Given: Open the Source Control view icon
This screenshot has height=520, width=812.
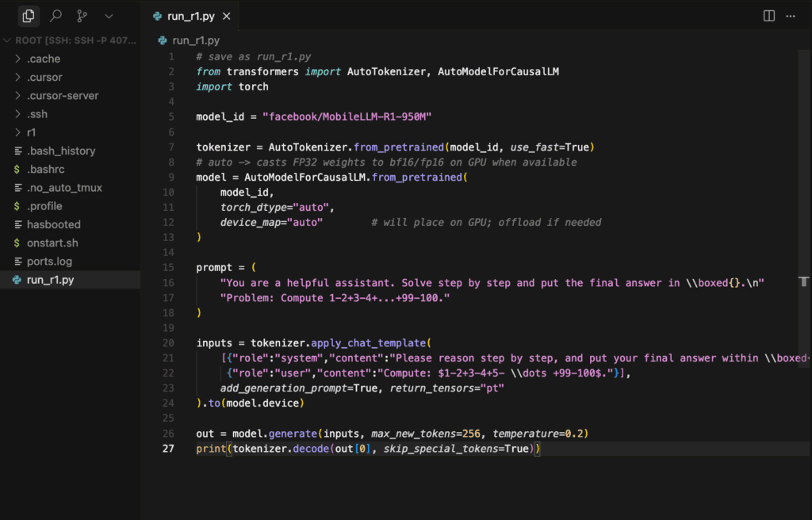Looking at the screenshot, I should pos(82,16).
